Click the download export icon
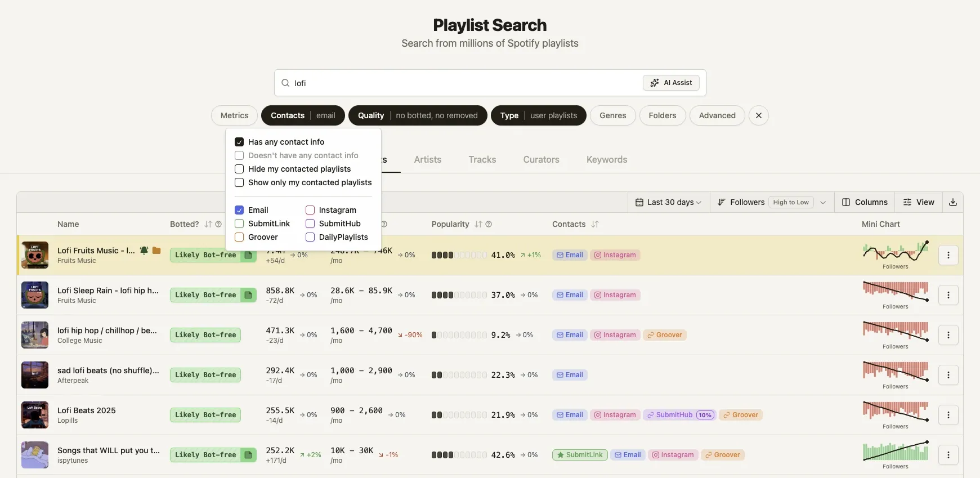 coord(953,202)
